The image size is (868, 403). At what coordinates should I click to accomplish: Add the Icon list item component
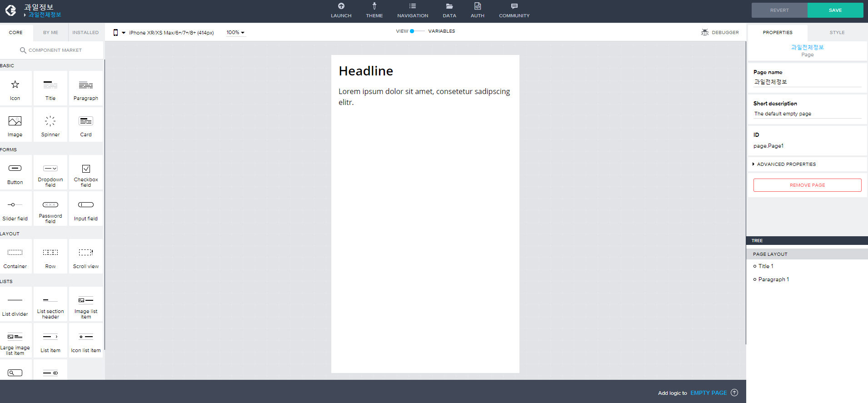click(86, 341)
